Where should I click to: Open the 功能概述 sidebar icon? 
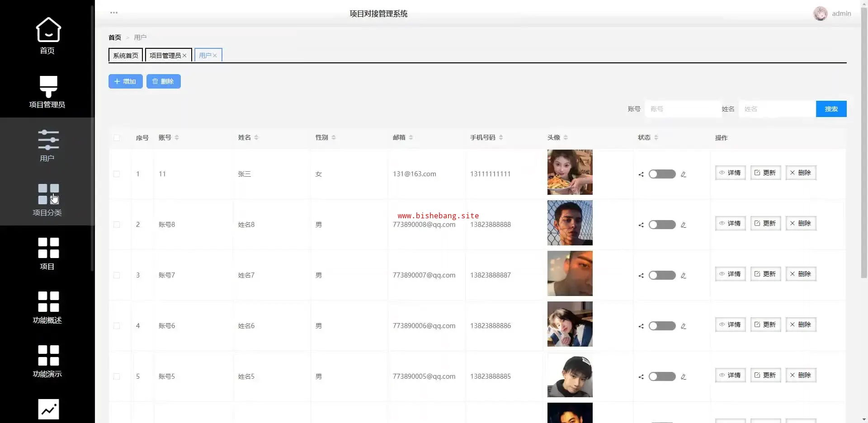click(x=48, y=301)
